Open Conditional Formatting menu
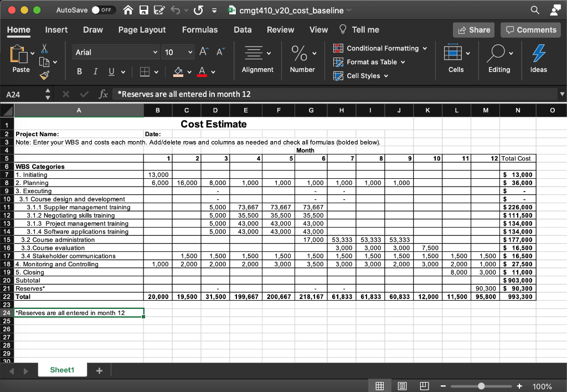The height and width of the screenshot is (392, 567). pos(380,48)
